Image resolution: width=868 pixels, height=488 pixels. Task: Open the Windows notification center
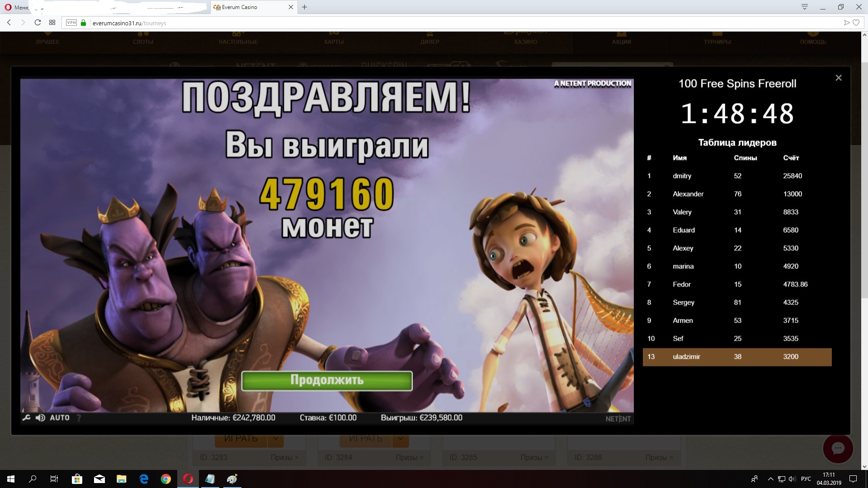coord(853,479)
